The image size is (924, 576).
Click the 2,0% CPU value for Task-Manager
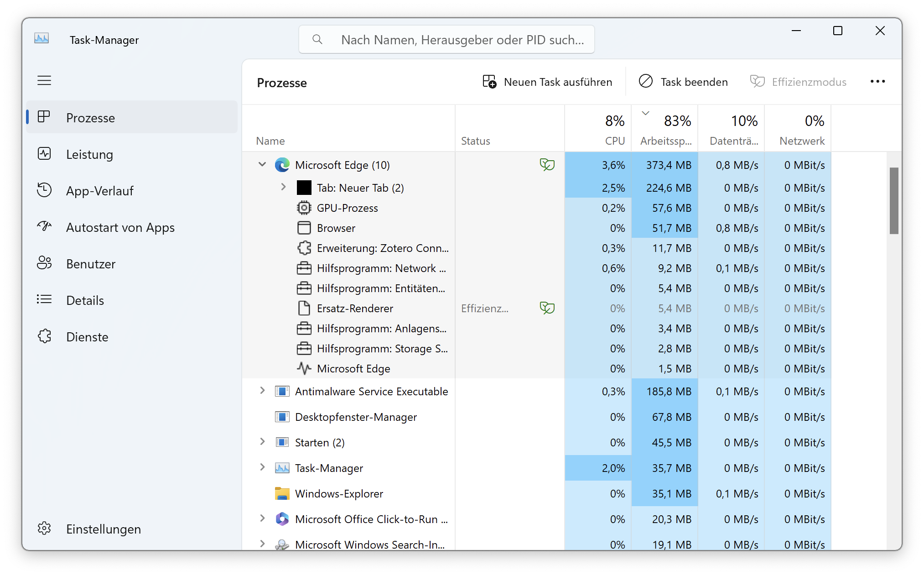pyautogui.click(x=598, y=468)
